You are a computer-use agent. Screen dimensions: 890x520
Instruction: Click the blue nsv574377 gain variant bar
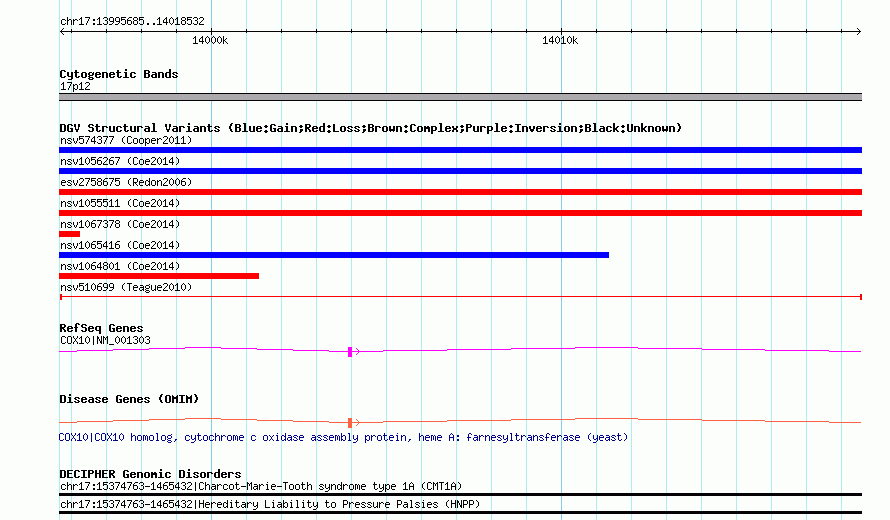tap(460, 150)
